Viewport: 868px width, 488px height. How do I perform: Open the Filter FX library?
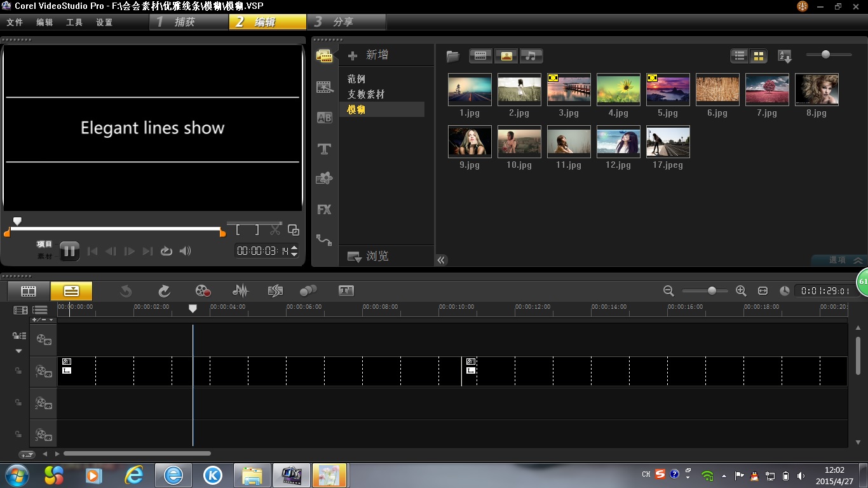(325, 209)
